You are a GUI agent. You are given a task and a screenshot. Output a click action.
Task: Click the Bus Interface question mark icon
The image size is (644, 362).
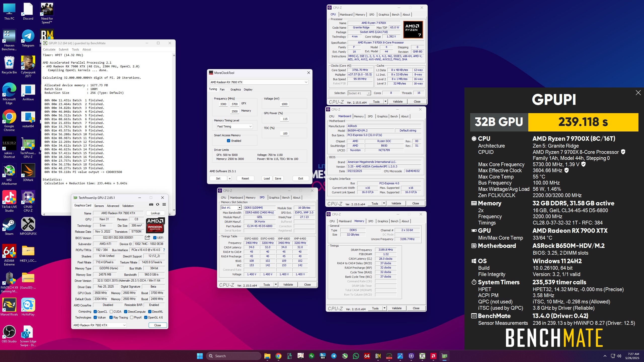tap(164, 250)
